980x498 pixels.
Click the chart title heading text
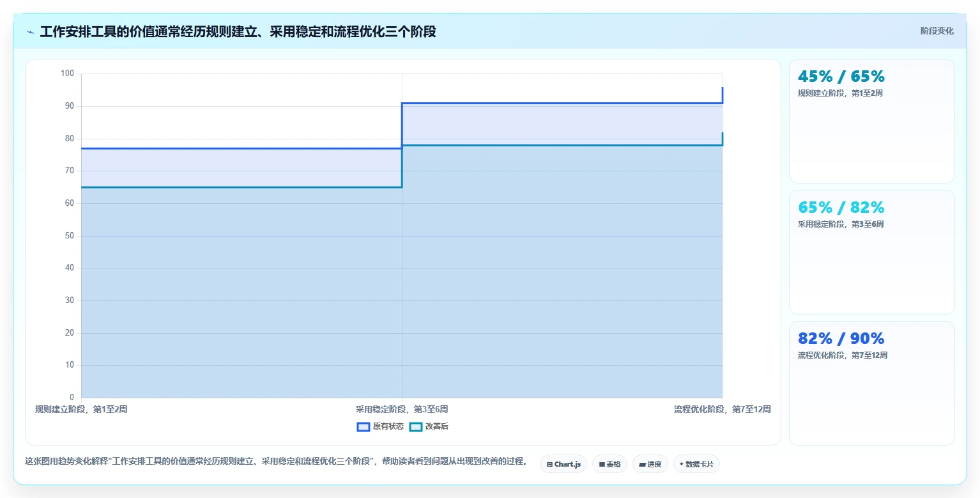click(238, 31)
